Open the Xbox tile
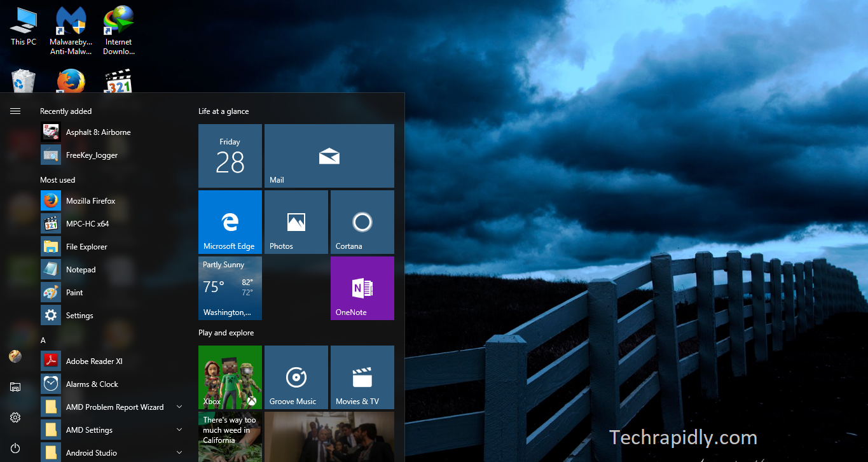Viewport: 868px width, 462px height. tap(230, 377)
